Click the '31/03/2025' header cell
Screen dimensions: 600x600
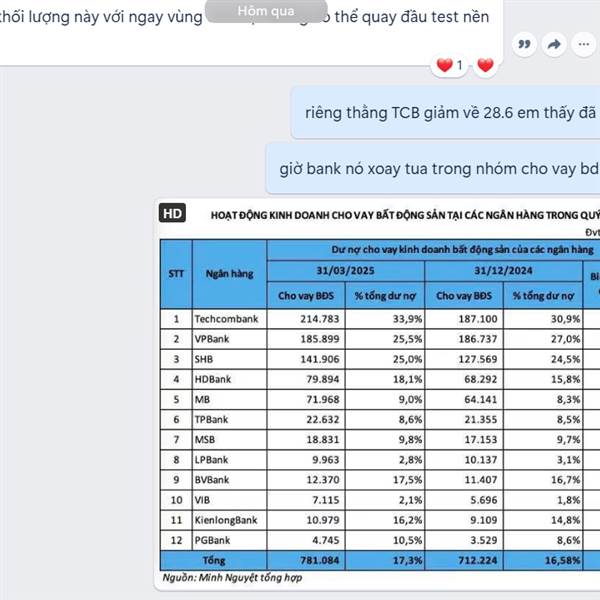[346, 271]
